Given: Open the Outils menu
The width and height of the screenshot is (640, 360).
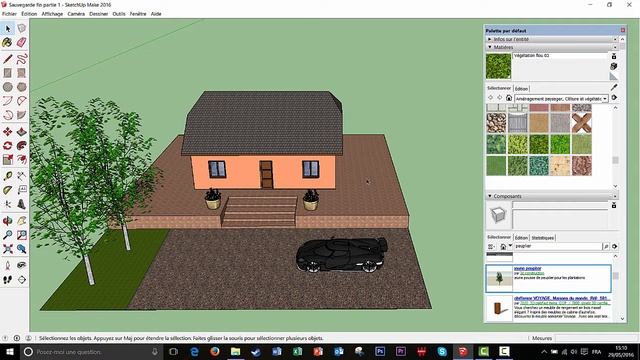Looking at the screenshot, I should coord(119,14).
